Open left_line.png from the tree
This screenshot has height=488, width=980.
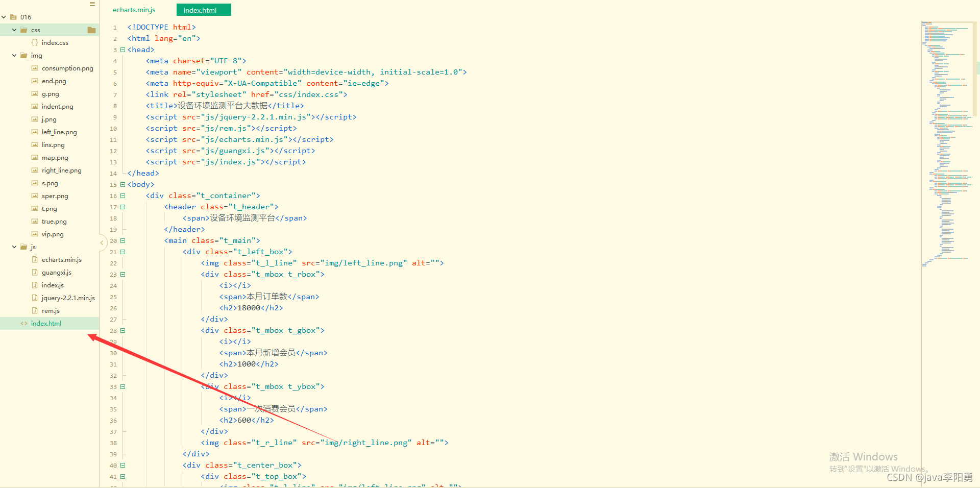tap(59, 132)
